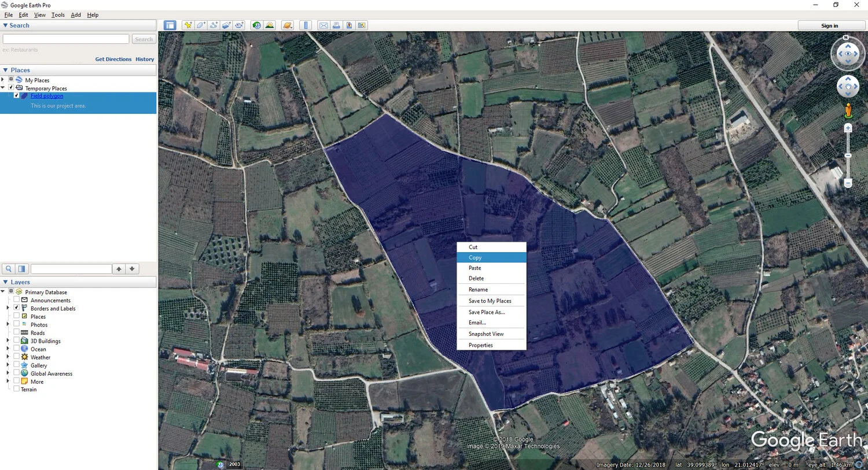The height and width of the screenshot is (470, 868).
Task: Enable the Roads layer checkbox
Action: 16,332
